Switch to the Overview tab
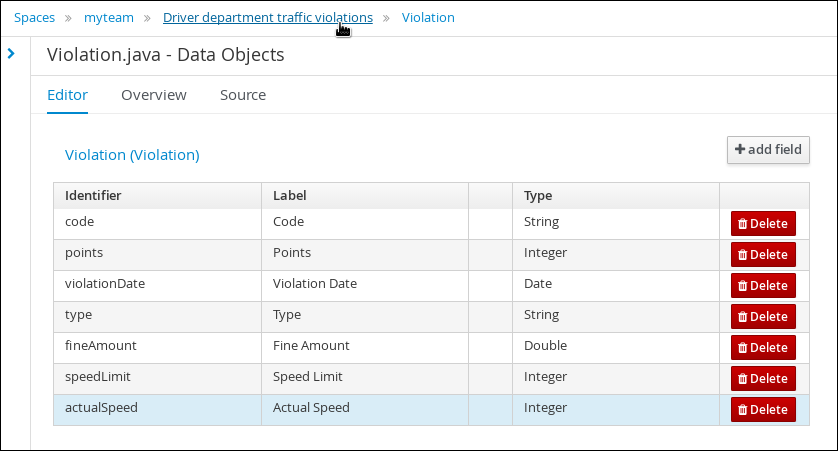The width and height of the screenshot is (838, 451). pyautogui.click(x=154, y=95)
